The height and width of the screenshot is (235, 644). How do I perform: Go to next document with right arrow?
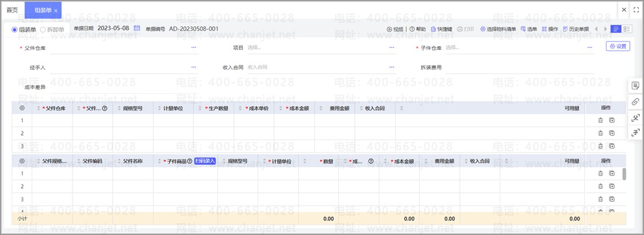tap(605, 29)
